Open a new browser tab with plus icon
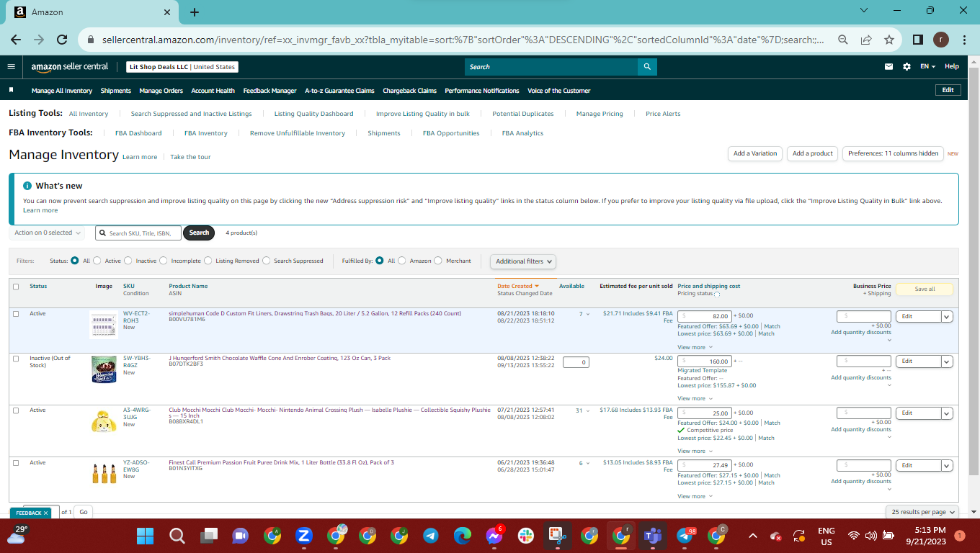 (195, 12)
